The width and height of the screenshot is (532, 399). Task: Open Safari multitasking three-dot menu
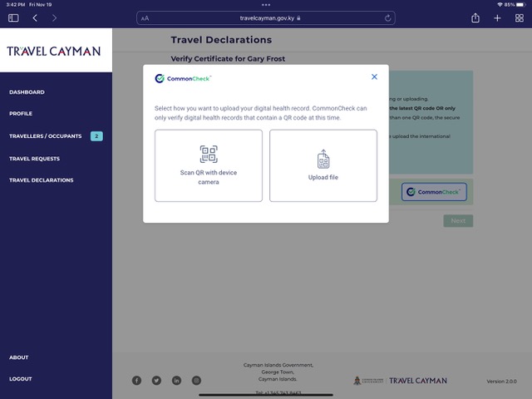266,5
